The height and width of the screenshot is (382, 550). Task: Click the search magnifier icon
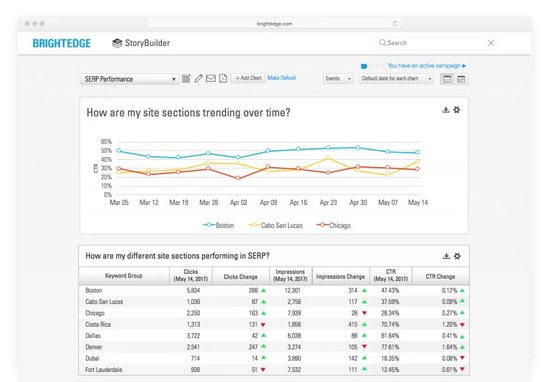pos(382,43)
